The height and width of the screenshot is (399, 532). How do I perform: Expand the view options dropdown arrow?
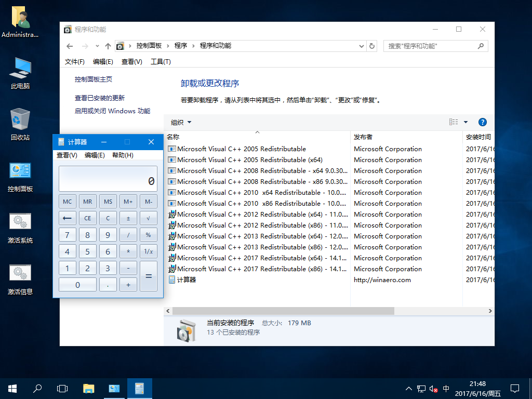coord(465,122)
